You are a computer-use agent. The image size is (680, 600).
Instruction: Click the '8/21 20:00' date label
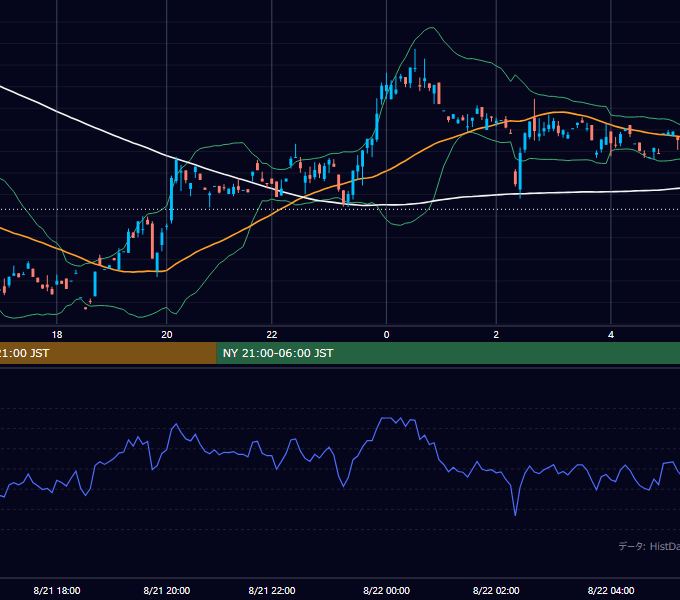coord(167,590)
